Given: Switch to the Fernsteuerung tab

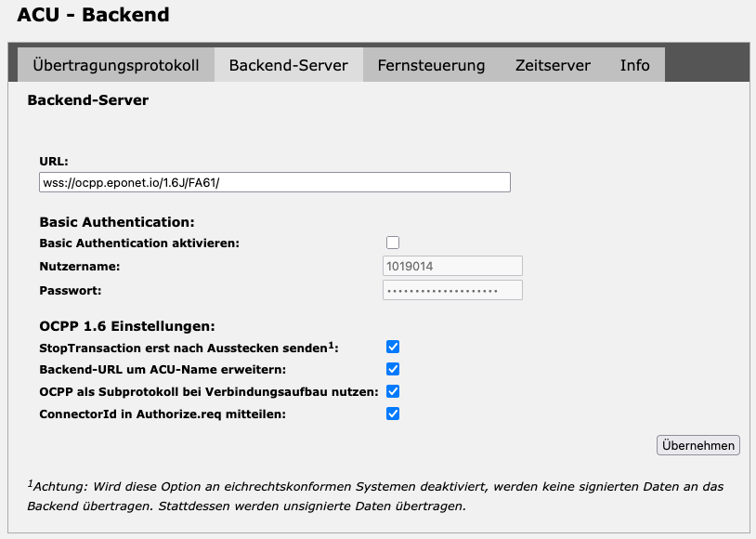Looking at the screenshot, I should click(x=430, y=65).
